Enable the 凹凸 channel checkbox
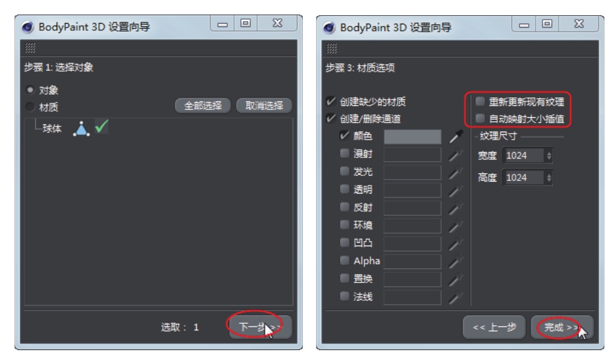Screen dimensions: 613x364 coord(344,242)
